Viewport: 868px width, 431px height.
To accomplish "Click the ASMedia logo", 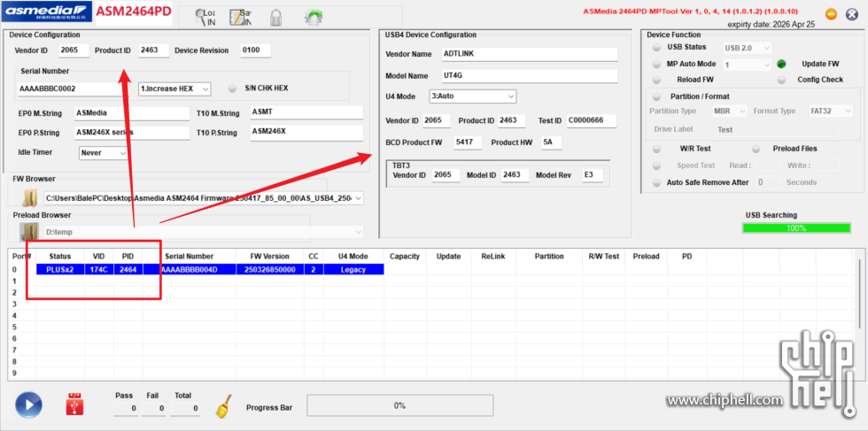I will pyautogui.click(x=48, y=12).
